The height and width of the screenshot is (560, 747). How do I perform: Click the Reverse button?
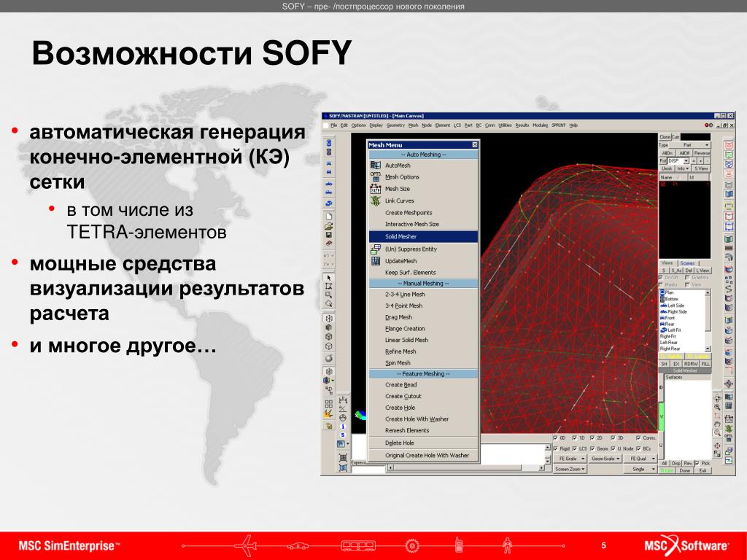click(x=701, y=153)
